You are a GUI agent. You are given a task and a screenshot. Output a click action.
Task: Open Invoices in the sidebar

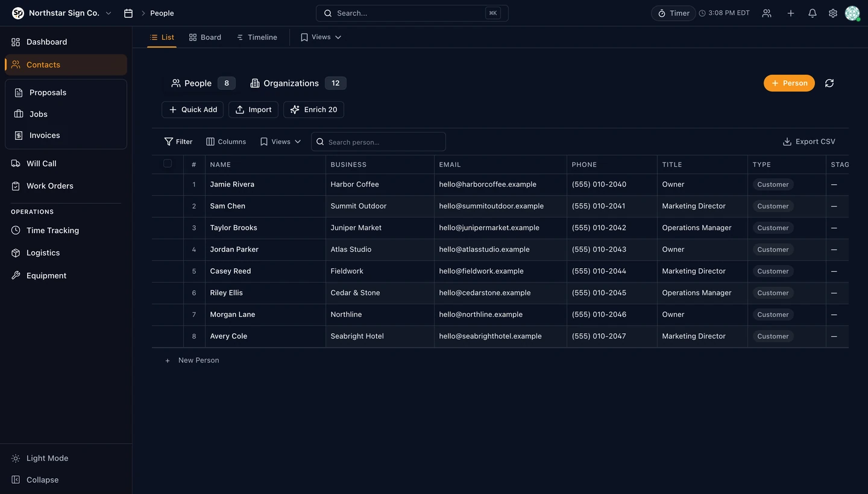tap(66, 135)
